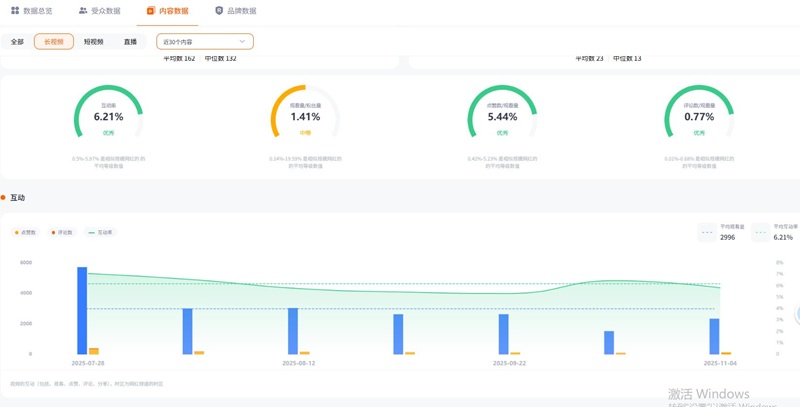This screenshot has height=407, width=800.
Task: Switch to the 受众数据 tab
Action: [99, 11]
